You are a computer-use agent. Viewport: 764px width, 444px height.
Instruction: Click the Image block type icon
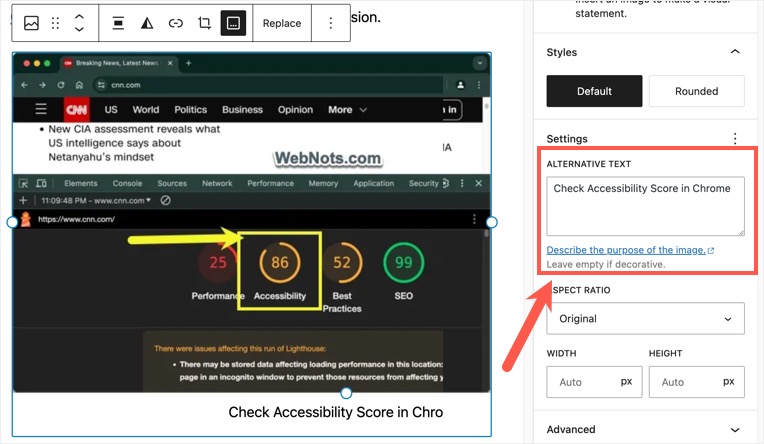(x=31, y=23)
